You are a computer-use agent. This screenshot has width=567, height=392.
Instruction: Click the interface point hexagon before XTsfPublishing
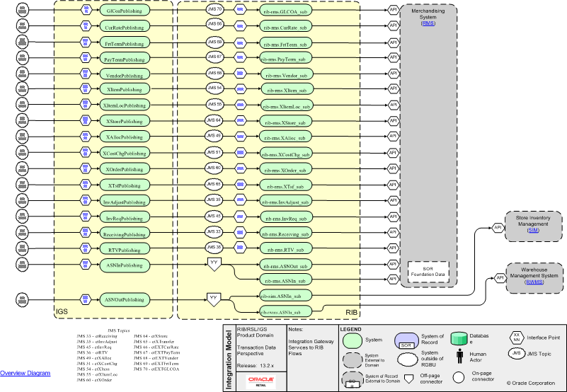click(x=86, y=185)
